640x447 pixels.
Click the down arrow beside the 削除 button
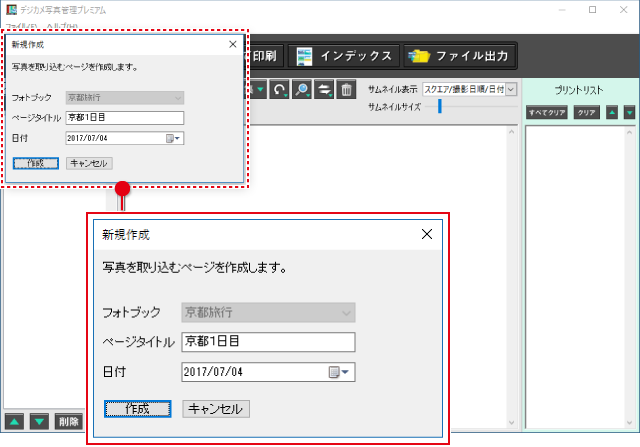coord(39,422)
